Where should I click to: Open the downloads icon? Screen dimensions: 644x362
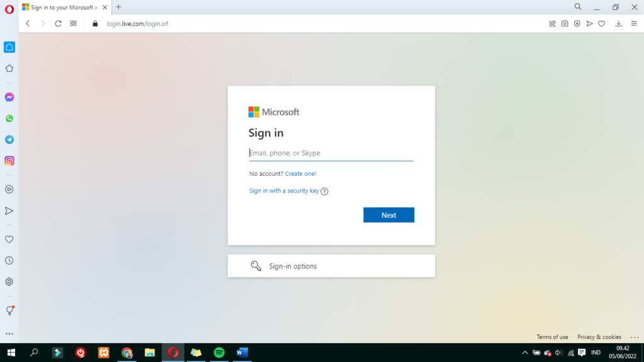(619, 24)
